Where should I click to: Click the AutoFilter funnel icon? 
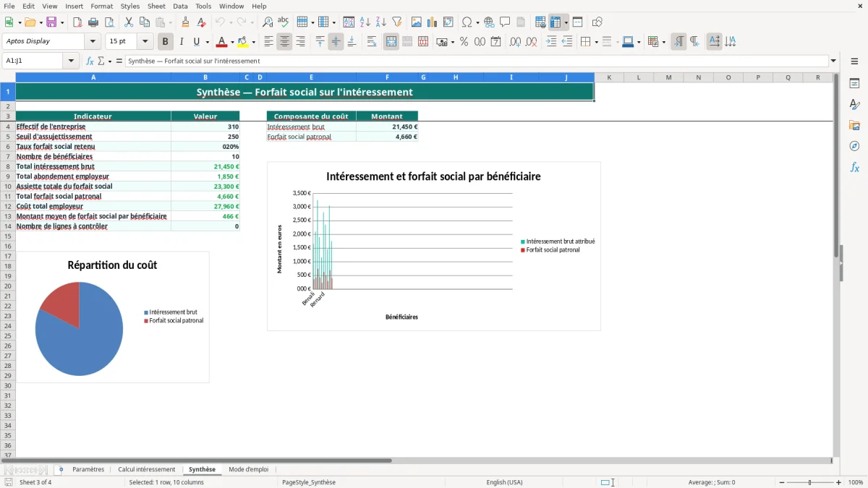point(397,22)
